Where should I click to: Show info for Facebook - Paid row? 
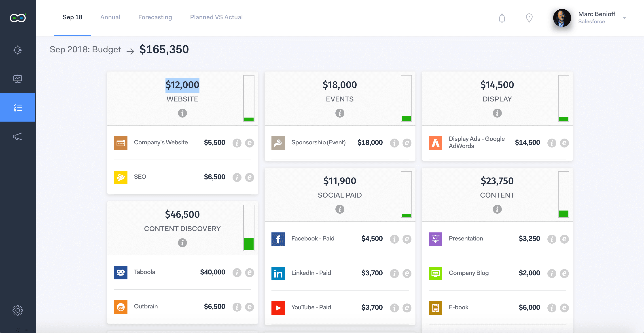pos(394,239)
